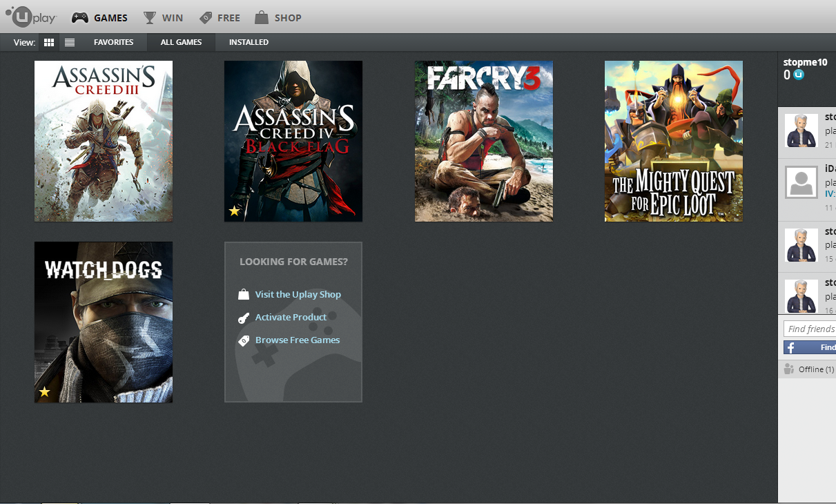Click the key icon beside Activate Product

[x=244, y=318]
